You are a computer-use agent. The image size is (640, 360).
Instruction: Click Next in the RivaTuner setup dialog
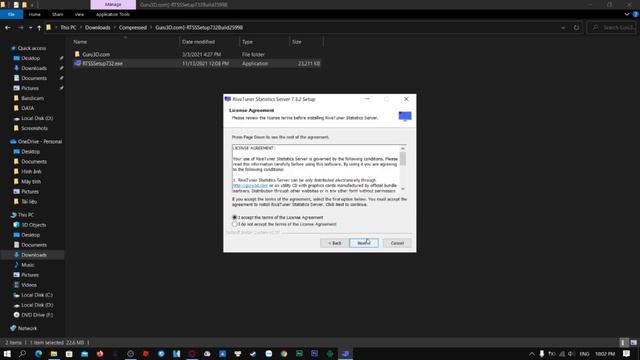tap(364, 243)
